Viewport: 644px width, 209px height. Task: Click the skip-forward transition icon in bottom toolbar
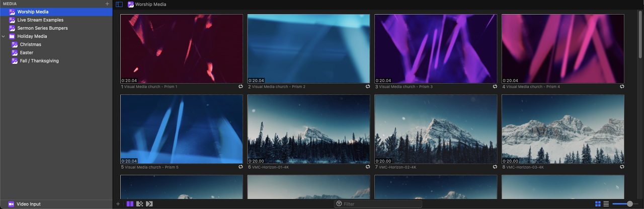149,204
